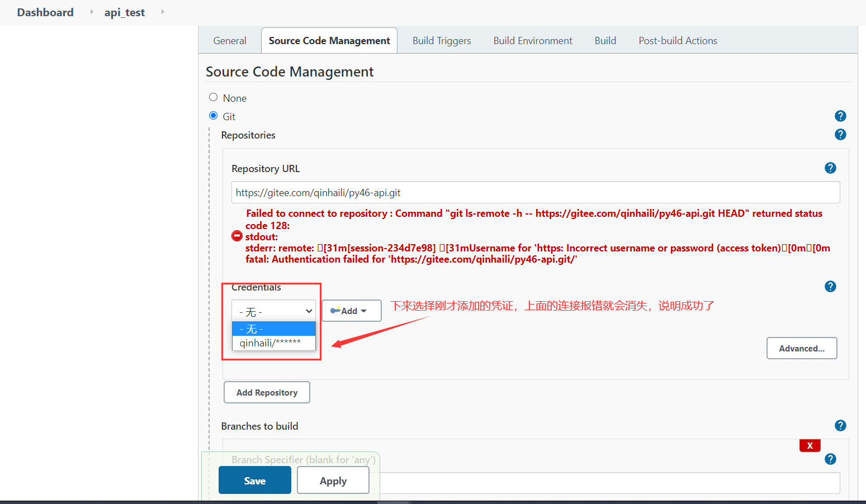The width and height of the screenshot is (866, 504).
Task: Delete branch with red X button
Action: coord(810,445)
